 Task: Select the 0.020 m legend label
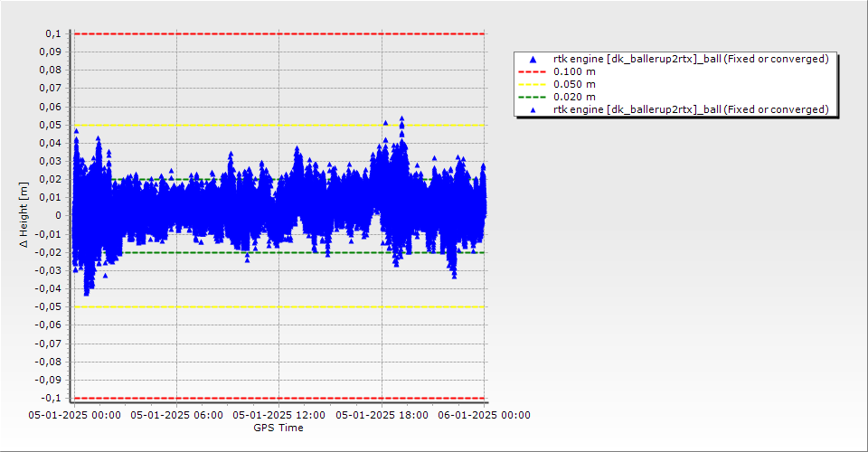(575, 98)
